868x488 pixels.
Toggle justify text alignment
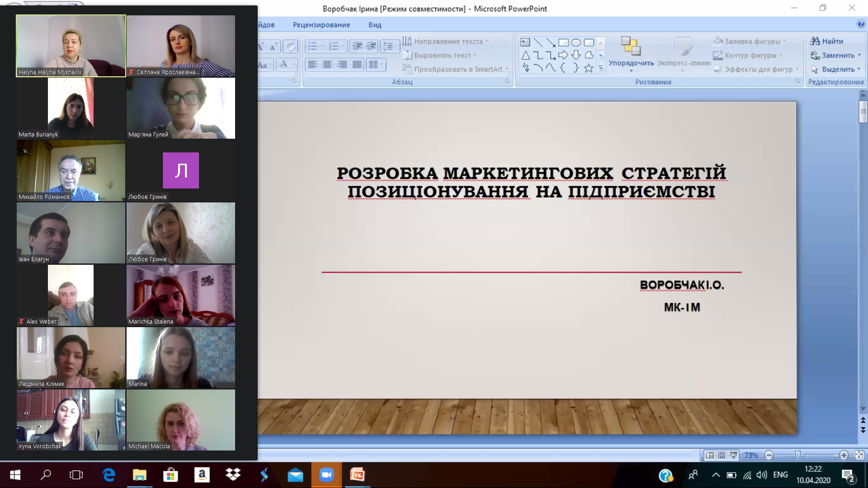tap(357, 65)
